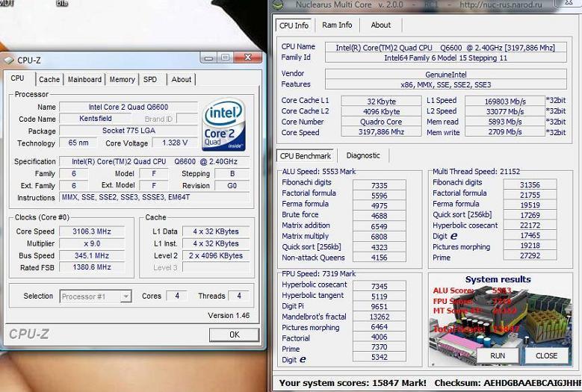Click the Core Number value Quadro Core
582x392 pixels.
381,122
